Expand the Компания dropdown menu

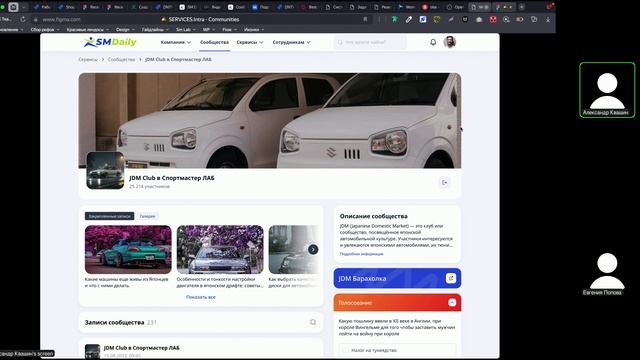click(x=176, y=42)
